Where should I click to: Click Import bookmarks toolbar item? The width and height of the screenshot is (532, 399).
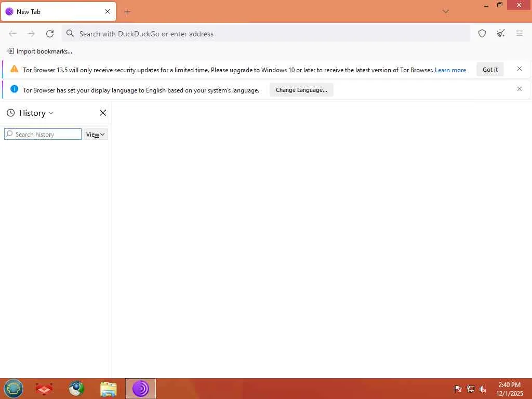point(39,51)
